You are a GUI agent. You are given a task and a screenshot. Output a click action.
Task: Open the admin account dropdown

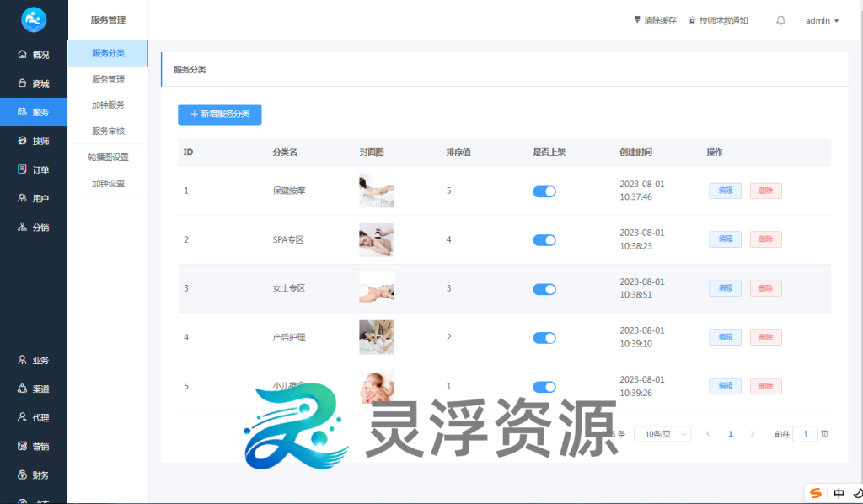823,20
